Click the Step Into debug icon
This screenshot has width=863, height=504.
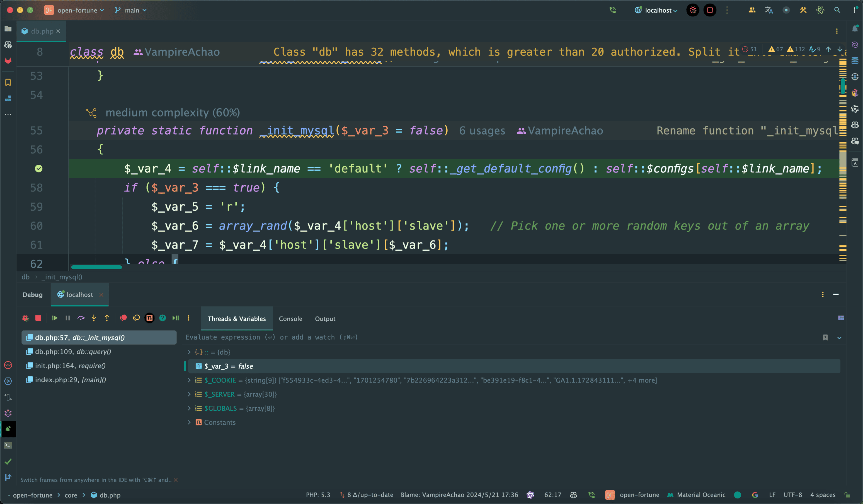94,318
